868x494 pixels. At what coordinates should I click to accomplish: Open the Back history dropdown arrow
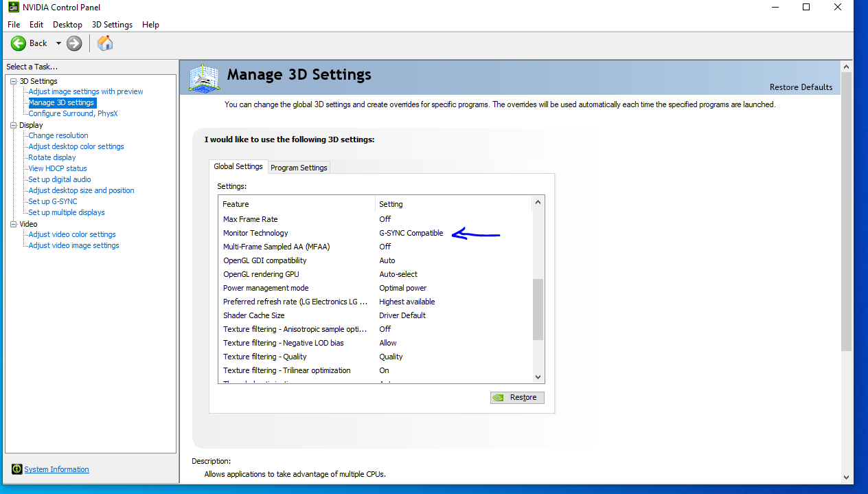[58, 43]
